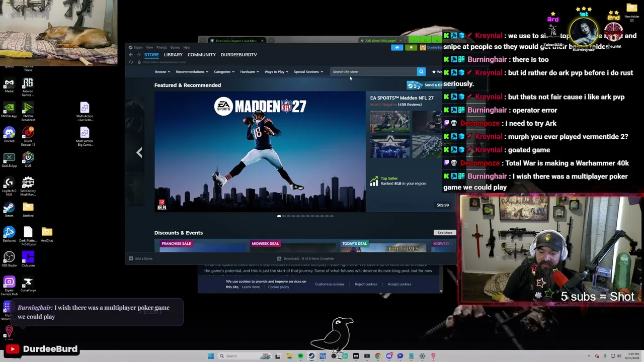Select the Untitled folder on desktop
This screenshot has height=362, width=644.
28,209
